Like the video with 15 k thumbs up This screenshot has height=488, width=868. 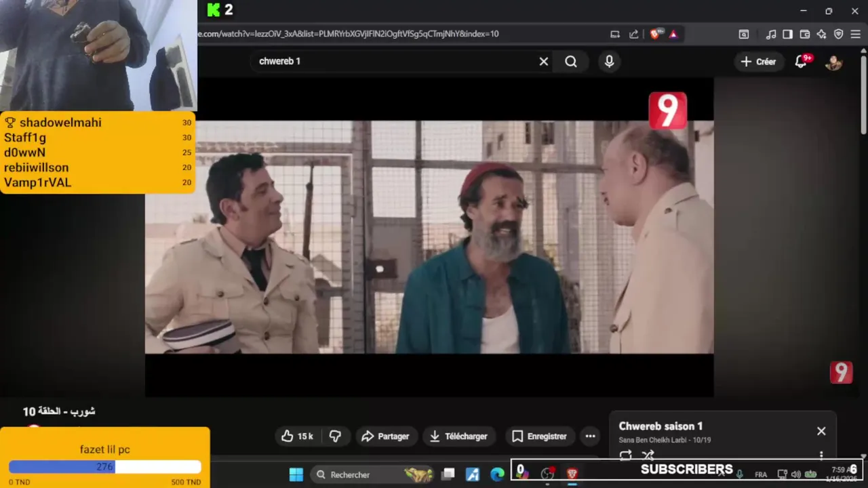coord(297,436)
